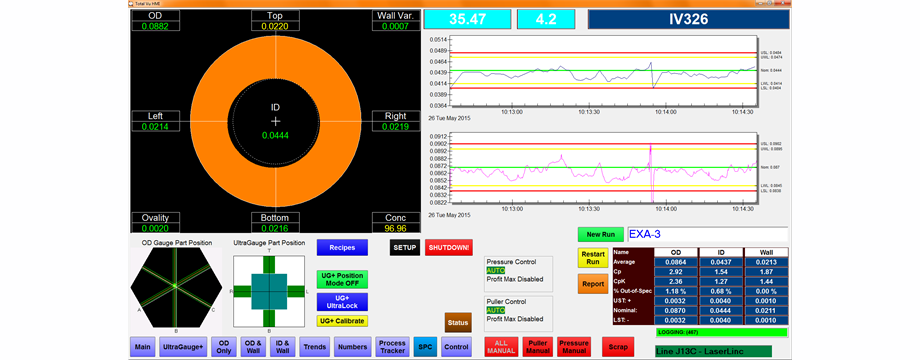920x360 pixels.
Task: Open the Control screen
Action: click(455, 347)
